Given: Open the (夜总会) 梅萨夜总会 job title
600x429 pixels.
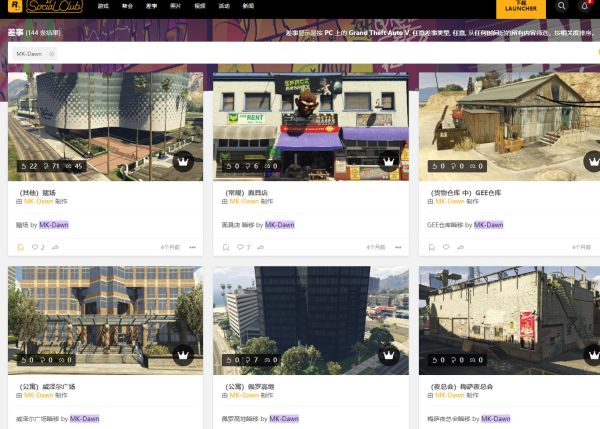Looking at the screenshot, I should (462, 387).
